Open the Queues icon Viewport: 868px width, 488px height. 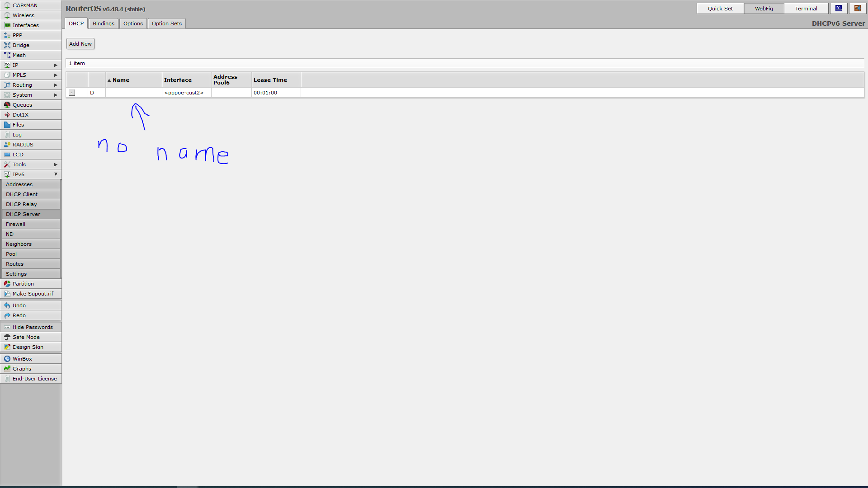[x=7, y=105]
